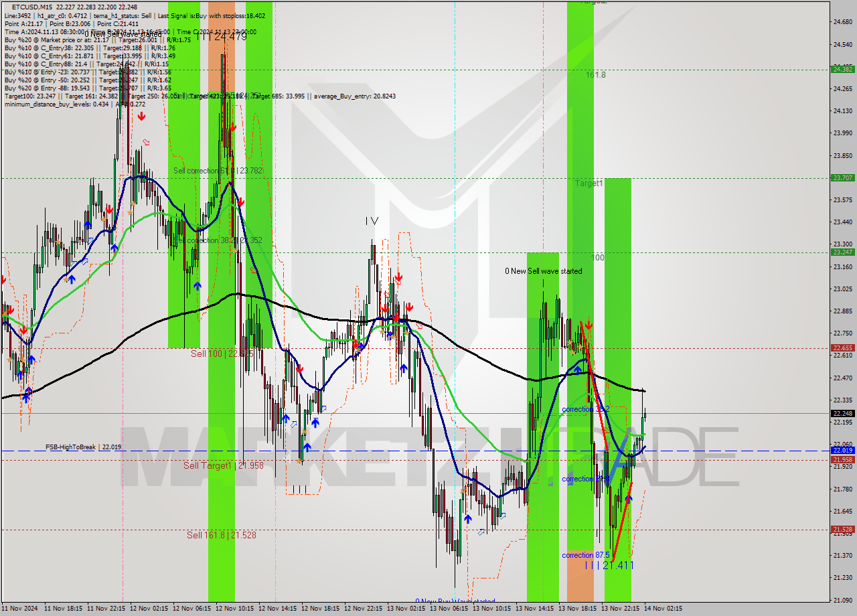
Task: Click the '11 Nov 2024' time axis label
Action: point(18,609)
